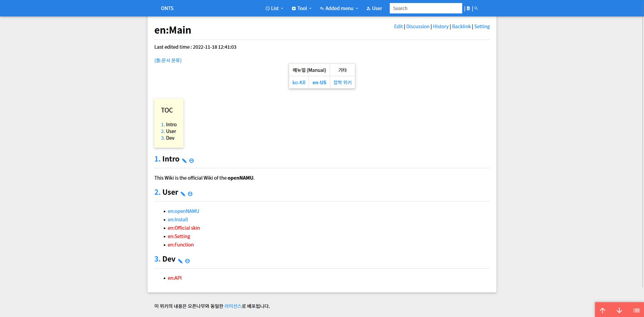Switch to the ko-KR manual version
Viewport: 644px width, 317px height.
pos(299,82)
